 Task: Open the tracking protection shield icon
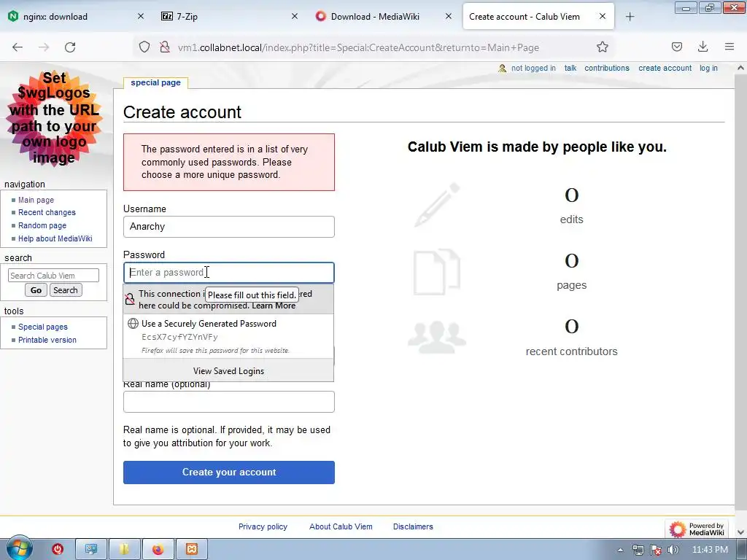[x=144, y=47]
